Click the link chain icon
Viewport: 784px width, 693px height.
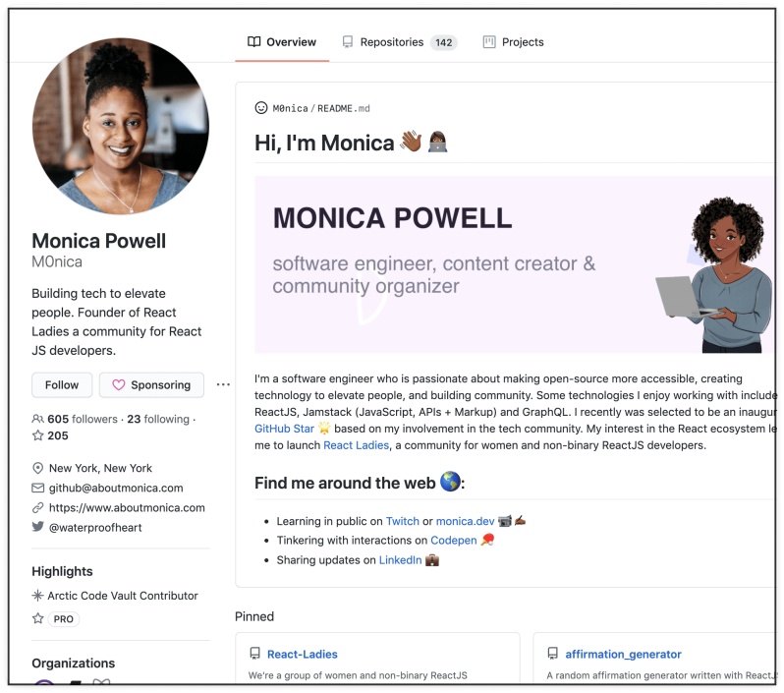point(38,508)
